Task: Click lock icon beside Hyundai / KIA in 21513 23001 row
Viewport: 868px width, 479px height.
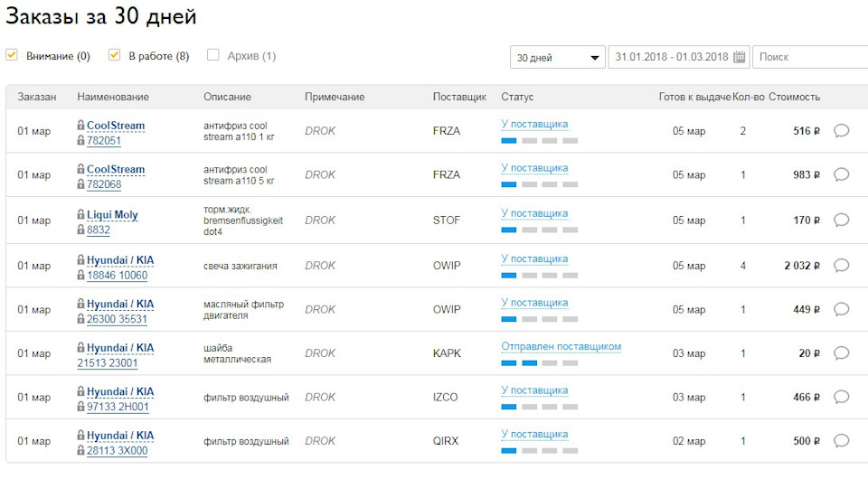Action: pos(80,347)
